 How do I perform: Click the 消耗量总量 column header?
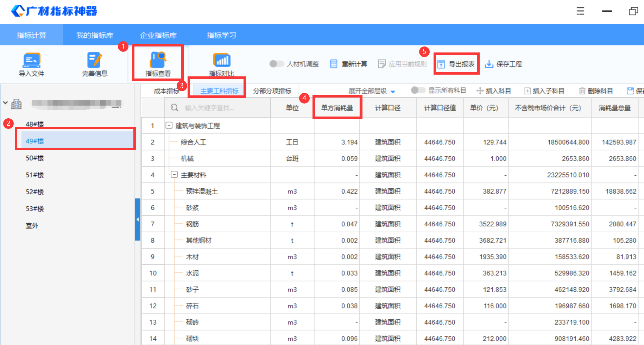[x=615, y=108]
